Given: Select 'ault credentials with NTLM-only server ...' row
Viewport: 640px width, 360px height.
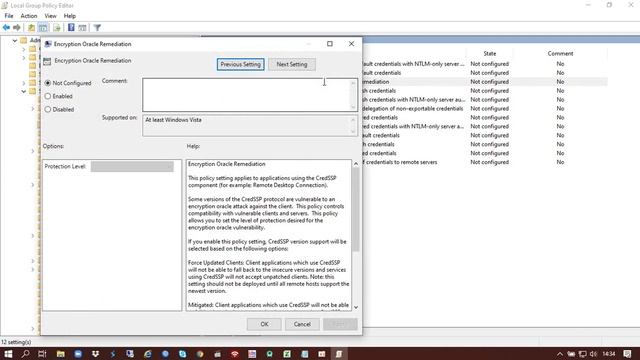Looking at the screenshot, I should [485, 64].
